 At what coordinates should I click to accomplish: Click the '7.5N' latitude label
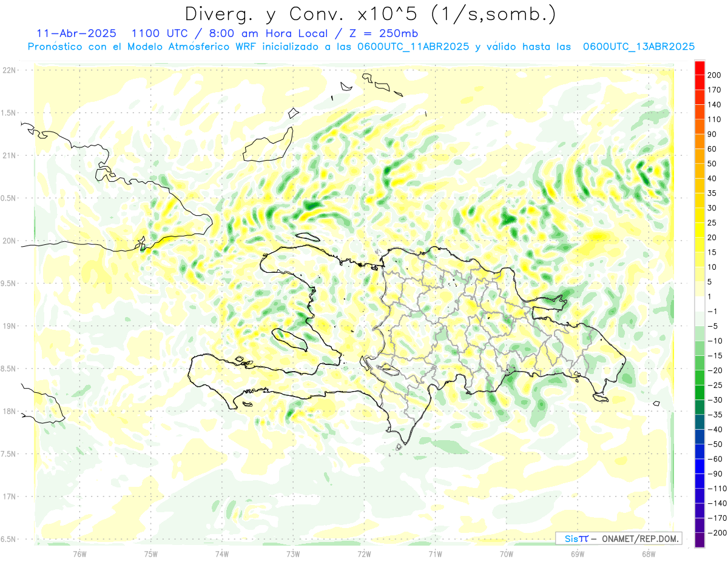9,454
